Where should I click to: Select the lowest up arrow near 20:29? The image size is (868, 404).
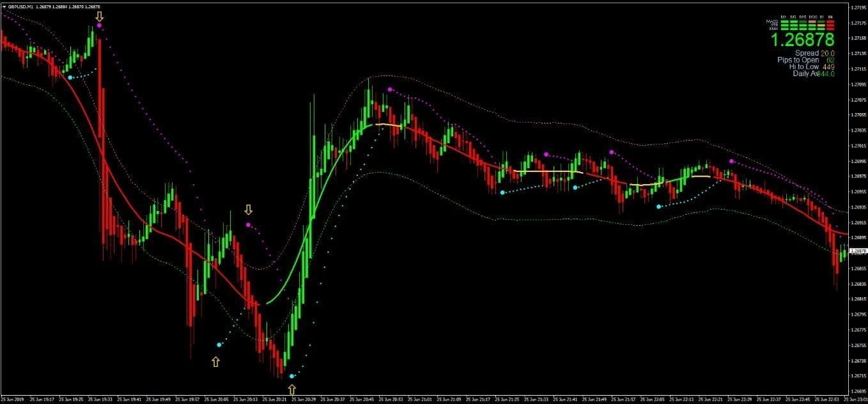click(292, 389)
